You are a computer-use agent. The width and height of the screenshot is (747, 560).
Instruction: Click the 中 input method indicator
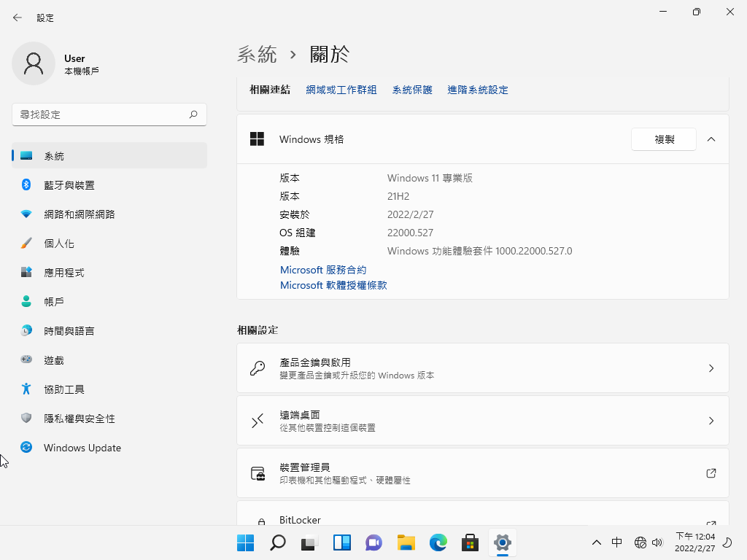point(616,542)
